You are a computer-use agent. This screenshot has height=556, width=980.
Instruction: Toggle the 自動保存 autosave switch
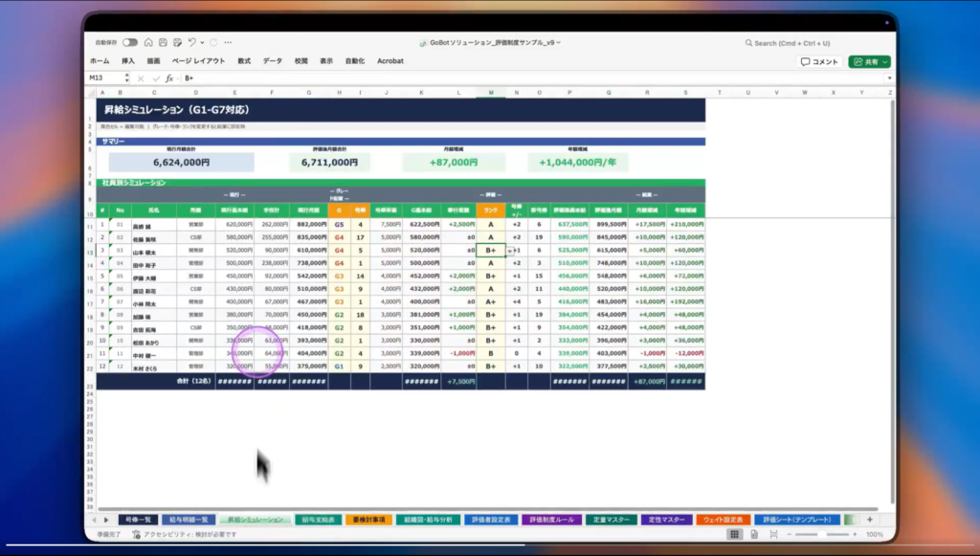[x=129, y=42]
